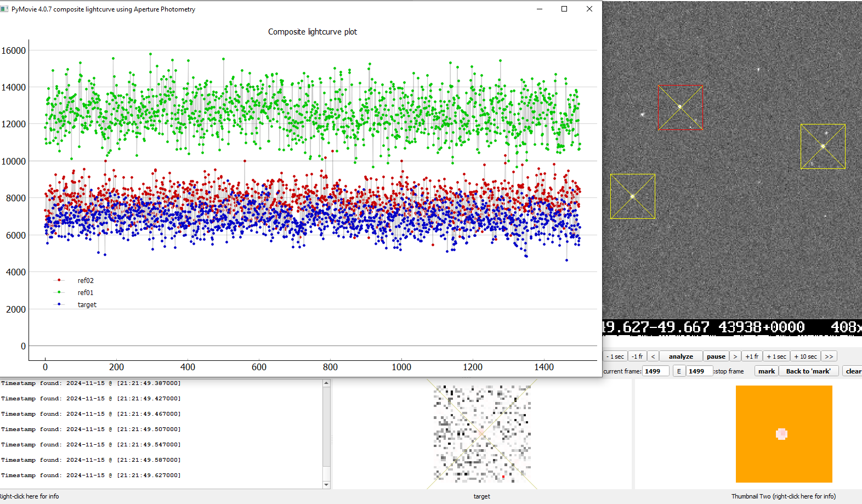Minimize the composite lightcurve window
Image resolution: width=862 pixels, height=504 pixels.
(540, 9)
